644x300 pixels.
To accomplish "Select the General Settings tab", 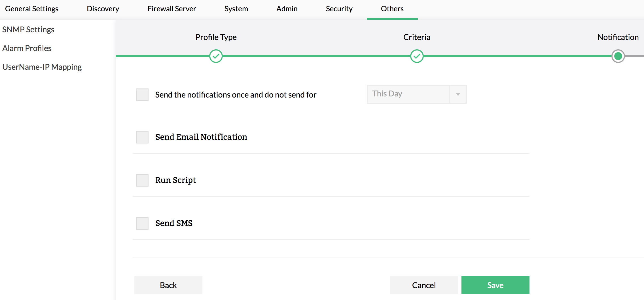I will [32, 9].
